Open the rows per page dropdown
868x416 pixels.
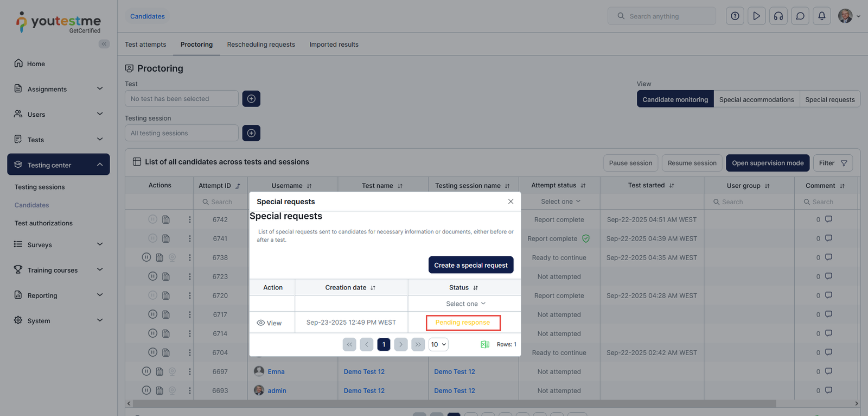438,344
